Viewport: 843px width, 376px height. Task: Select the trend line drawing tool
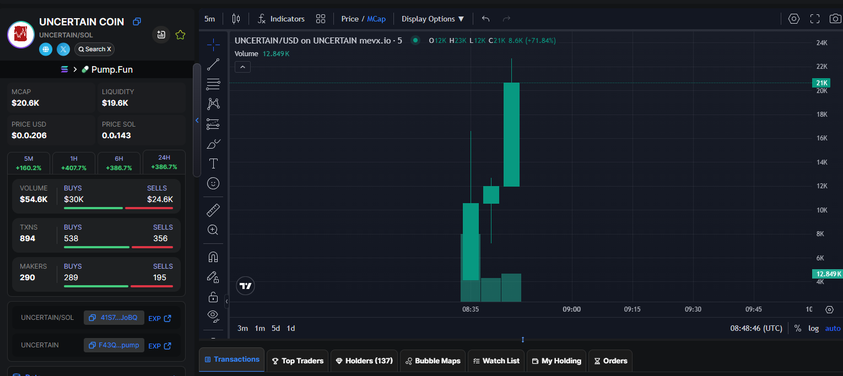coord(213,65)
